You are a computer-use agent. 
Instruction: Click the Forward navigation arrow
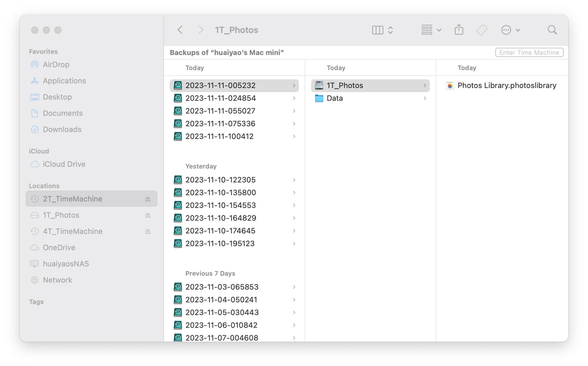point(200,30)
